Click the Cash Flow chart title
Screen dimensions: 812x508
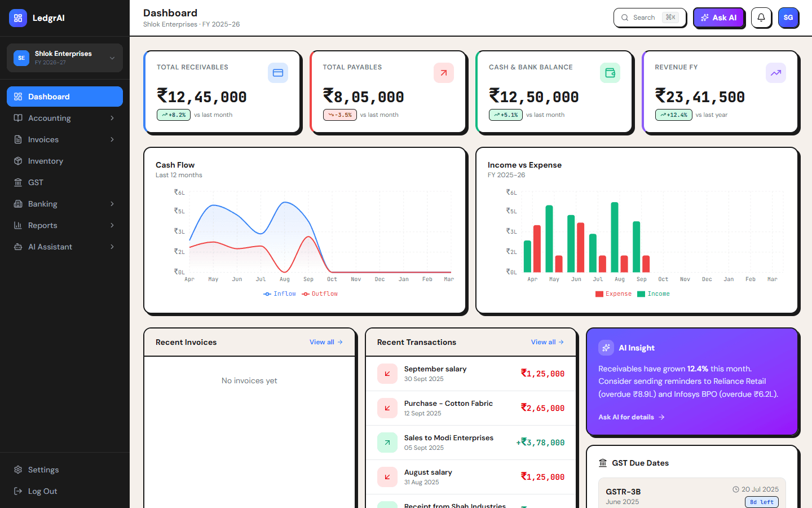point(175,165)
